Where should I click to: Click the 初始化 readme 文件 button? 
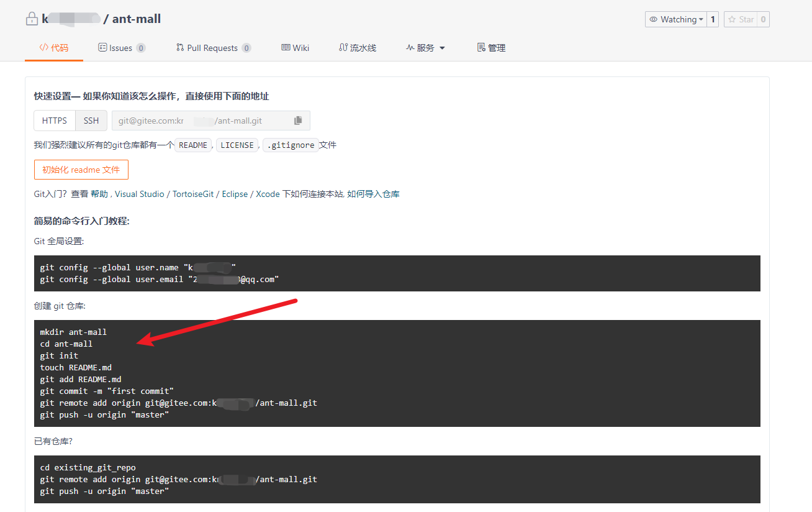(81, 170)
